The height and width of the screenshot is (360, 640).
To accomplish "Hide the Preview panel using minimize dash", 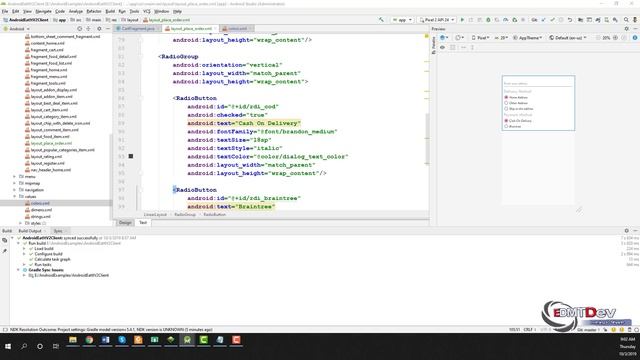I will 635,29.
